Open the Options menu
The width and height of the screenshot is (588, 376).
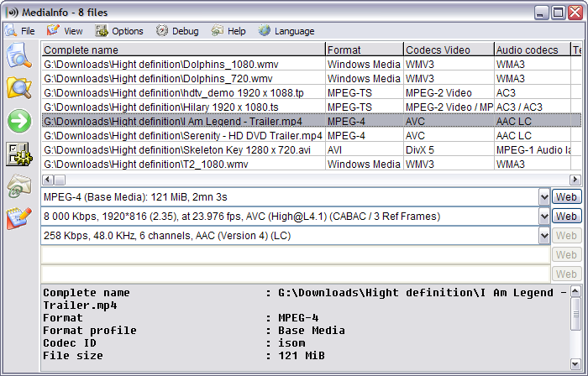(119, 31)
